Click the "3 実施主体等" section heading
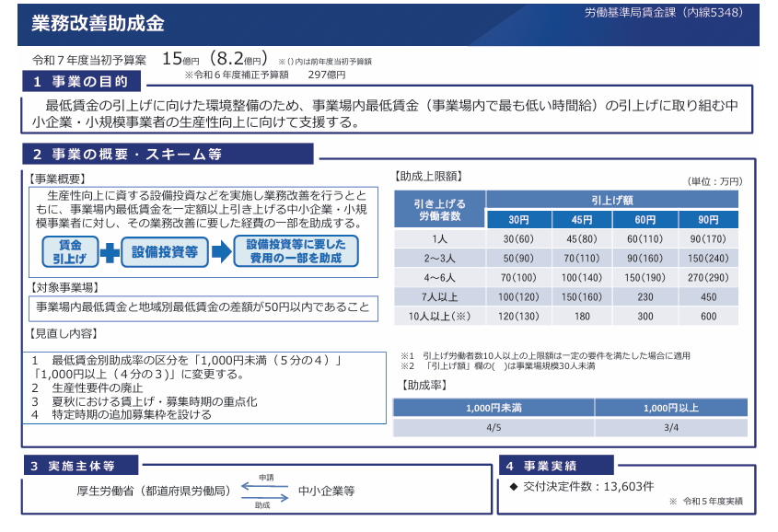 (x=82, y=466)
